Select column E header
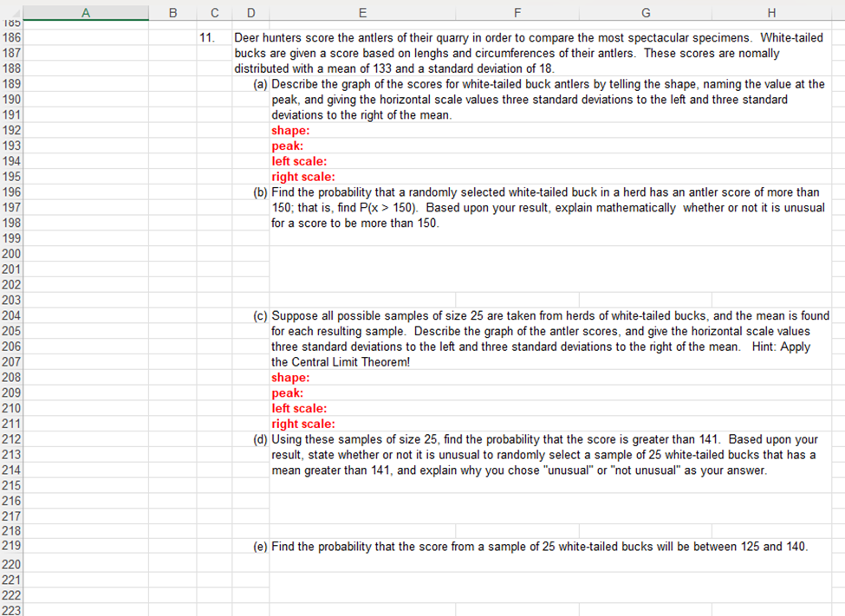Screen dimensions: 845x616 point(362,13)
